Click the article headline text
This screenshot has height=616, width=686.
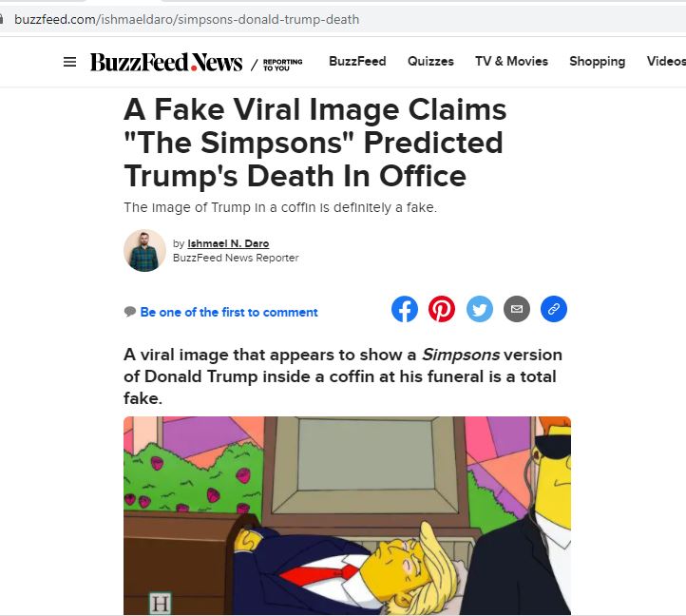pyautogui.click(x=314, y=143)
